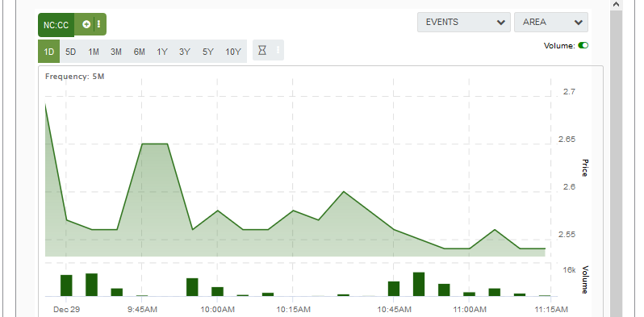
Task: Open NC:CC symbol options three-dot menu
Action: pyautogui.click(x=99, y=24)
